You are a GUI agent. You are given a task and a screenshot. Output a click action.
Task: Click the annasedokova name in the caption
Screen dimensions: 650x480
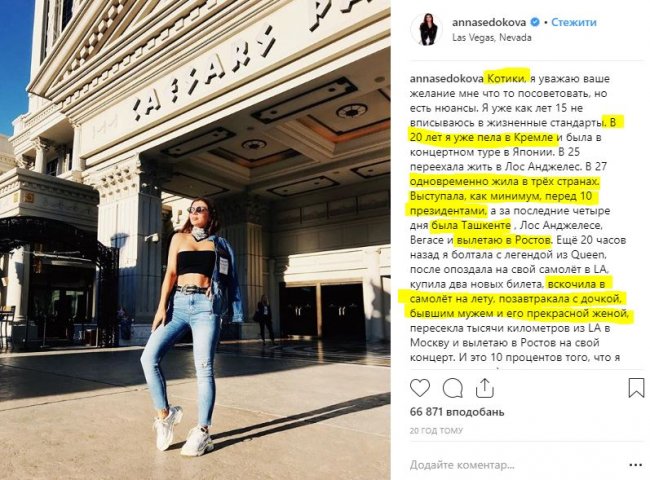coord(446,78)
